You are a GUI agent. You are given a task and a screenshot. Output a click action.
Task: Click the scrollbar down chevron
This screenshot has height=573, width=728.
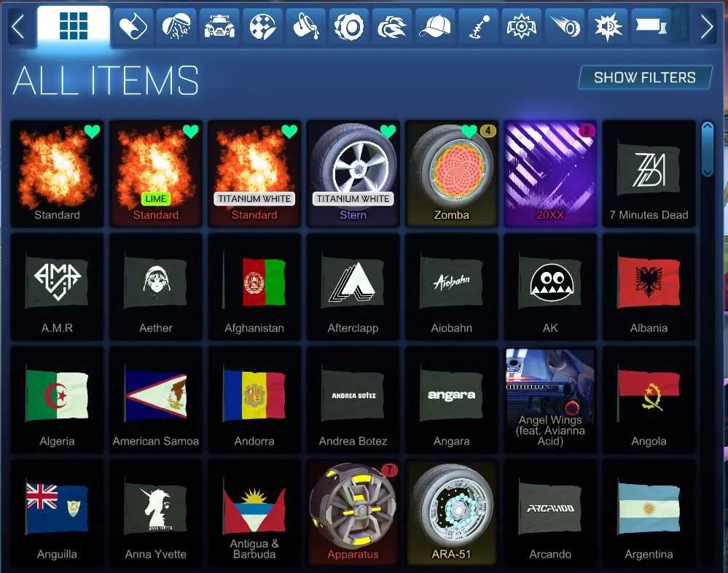point(707,172)
